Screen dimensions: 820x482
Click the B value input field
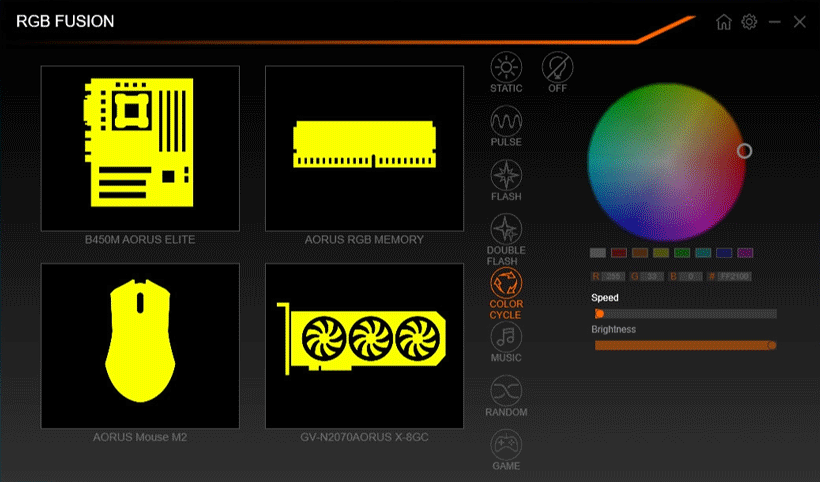point(690,277)
